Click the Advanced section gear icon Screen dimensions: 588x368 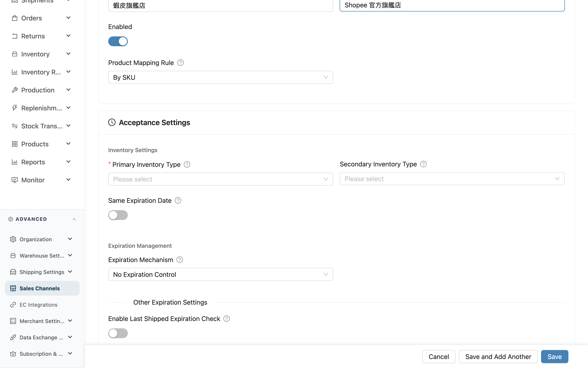pyautogui.click(x=10, y=219)
